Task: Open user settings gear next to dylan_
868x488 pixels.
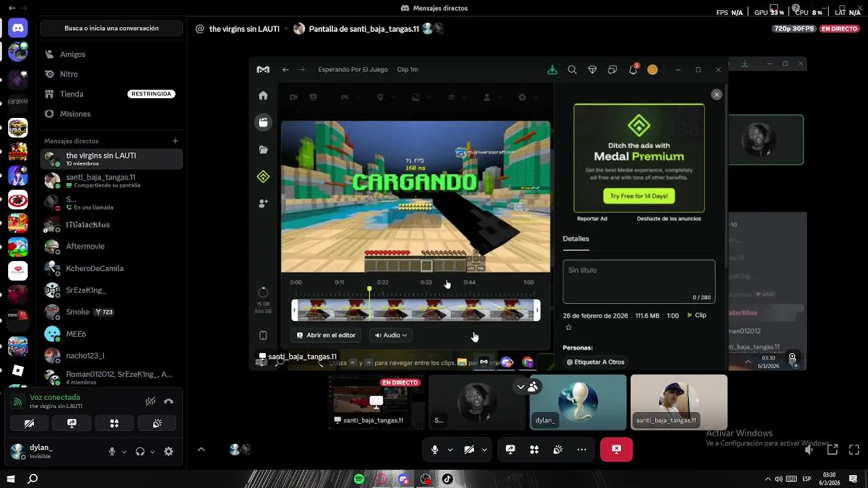Action: 169,451
